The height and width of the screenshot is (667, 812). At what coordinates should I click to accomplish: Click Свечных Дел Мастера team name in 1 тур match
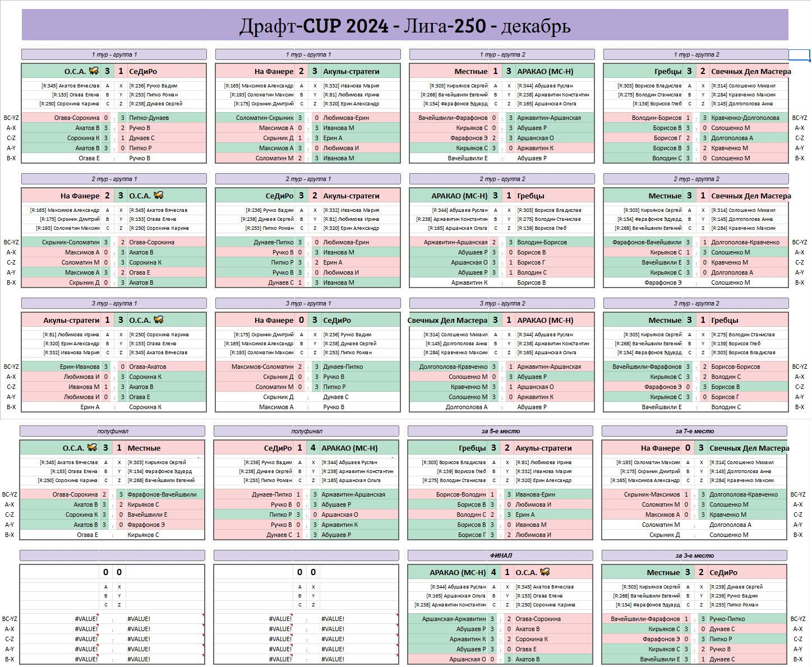point(751,71)
